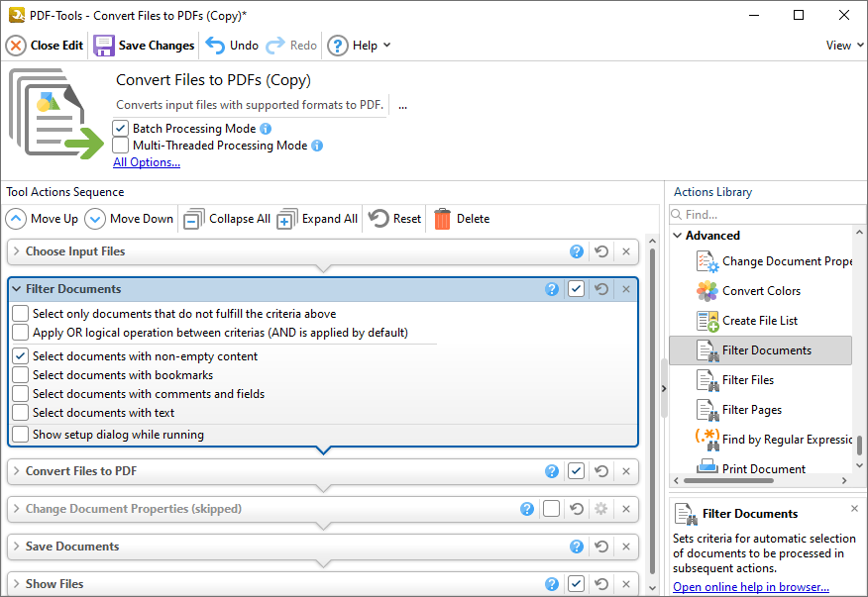868x597 pixels.
Task: Remove the Filter Documents action
Action: pos(626,289)
